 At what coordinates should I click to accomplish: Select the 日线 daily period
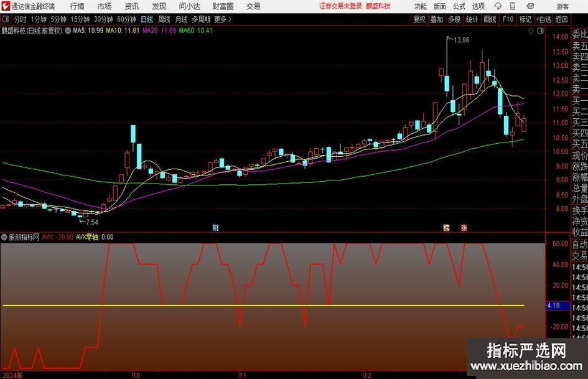tap(147, 19)
